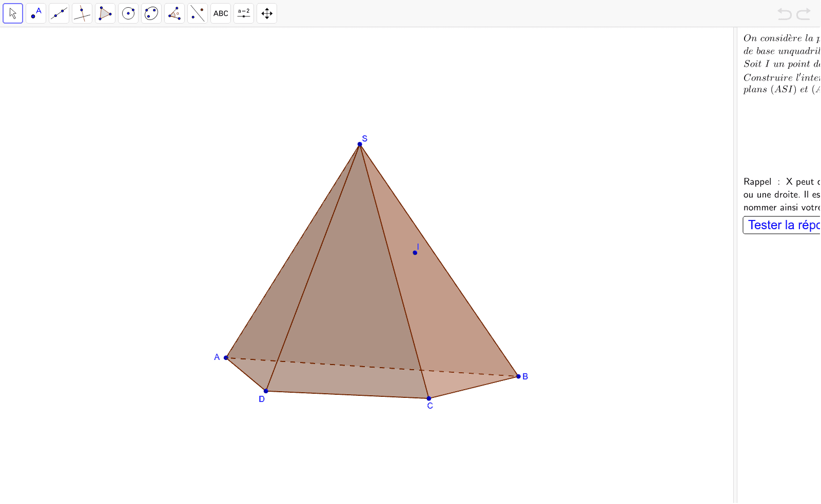The width and height of the screenshot is (821, 504).
Task: Select vertex C of the base
Action: tap(429, 398)
